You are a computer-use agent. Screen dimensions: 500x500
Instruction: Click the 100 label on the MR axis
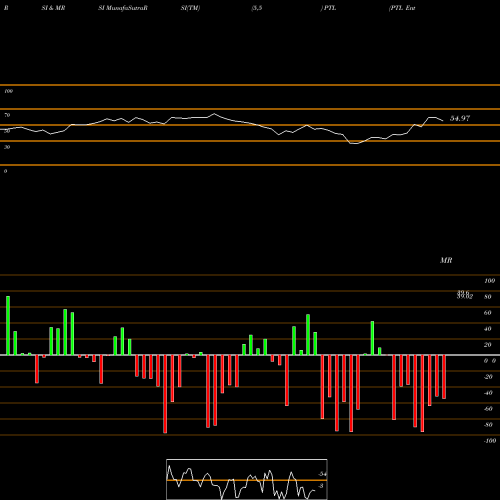489,281
